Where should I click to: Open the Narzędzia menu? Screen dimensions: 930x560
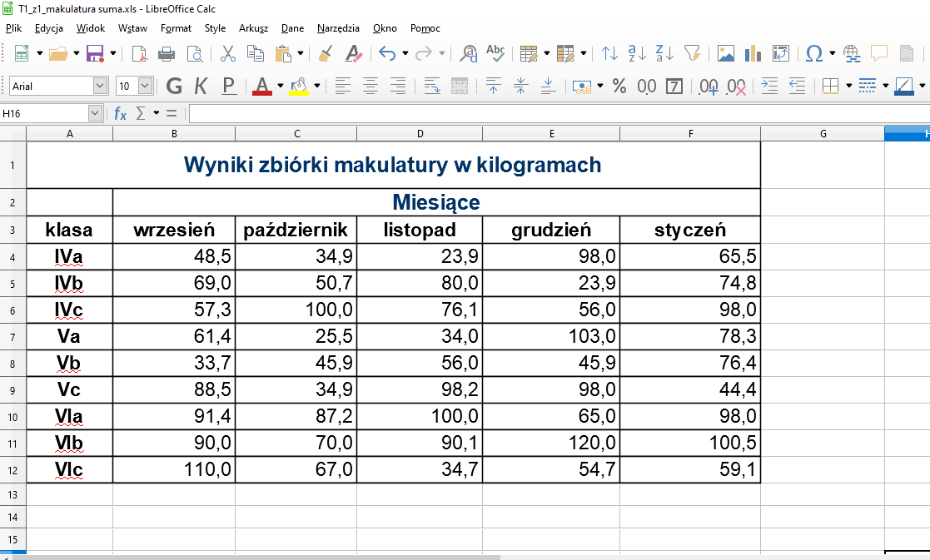point(338,27)
